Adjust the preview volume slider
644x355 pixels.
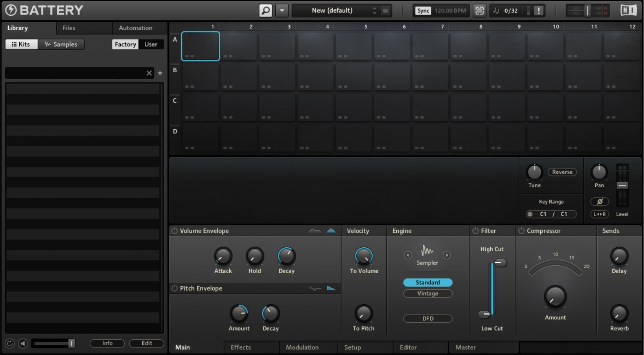point(53,344)
